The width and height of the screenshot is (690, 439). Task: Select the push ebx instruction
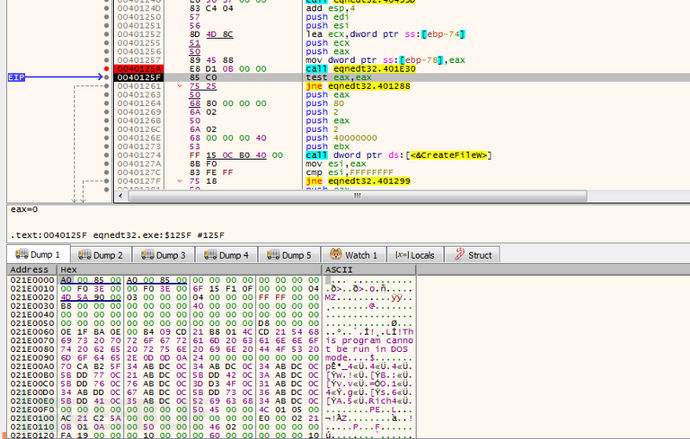click(327, 146)
